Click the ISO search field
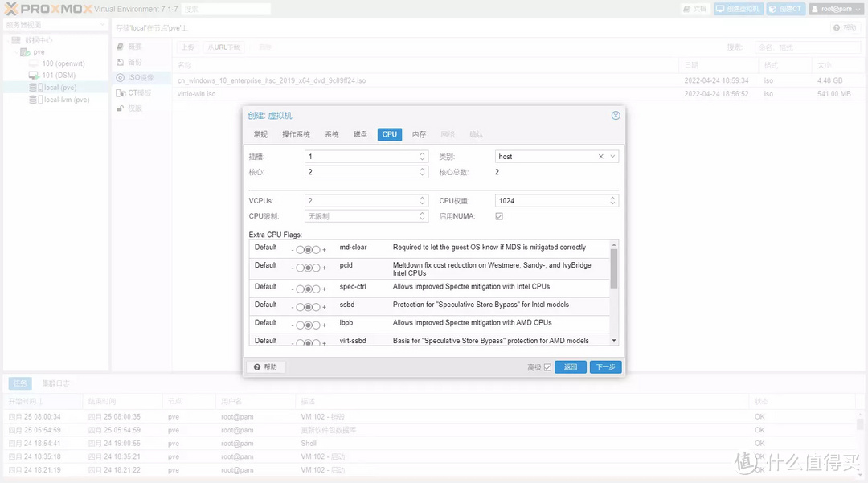This screenshot has width=868, height=483. click(x=807, y=47)
